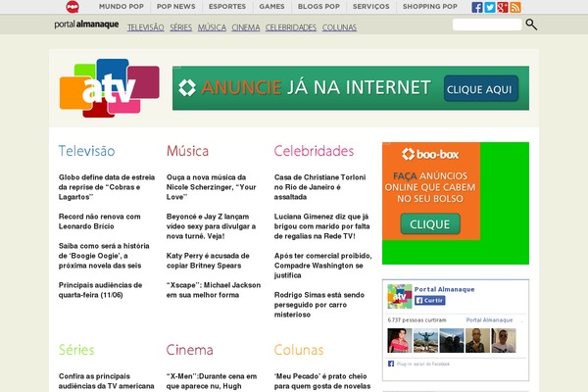Screen dimensions: 588x392
Task: Open Compadre Washington comercial proibido article
Action: pyautogui.click(x=322, y=266)
